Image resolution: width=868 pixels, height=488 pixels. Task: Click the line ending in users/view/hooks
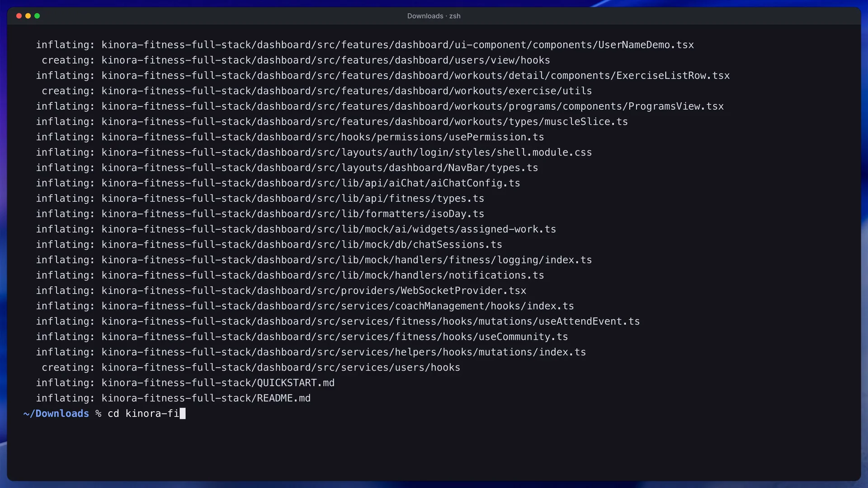point(296,60)
